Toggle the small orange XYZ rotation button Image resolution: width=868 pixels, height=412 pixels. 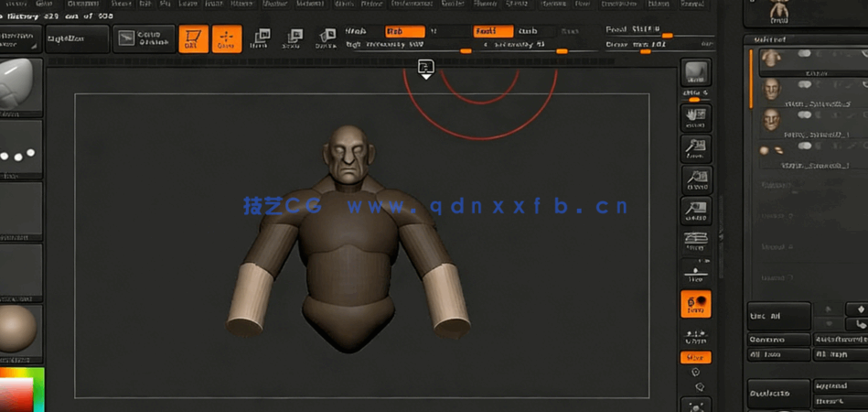pos(696,358)
